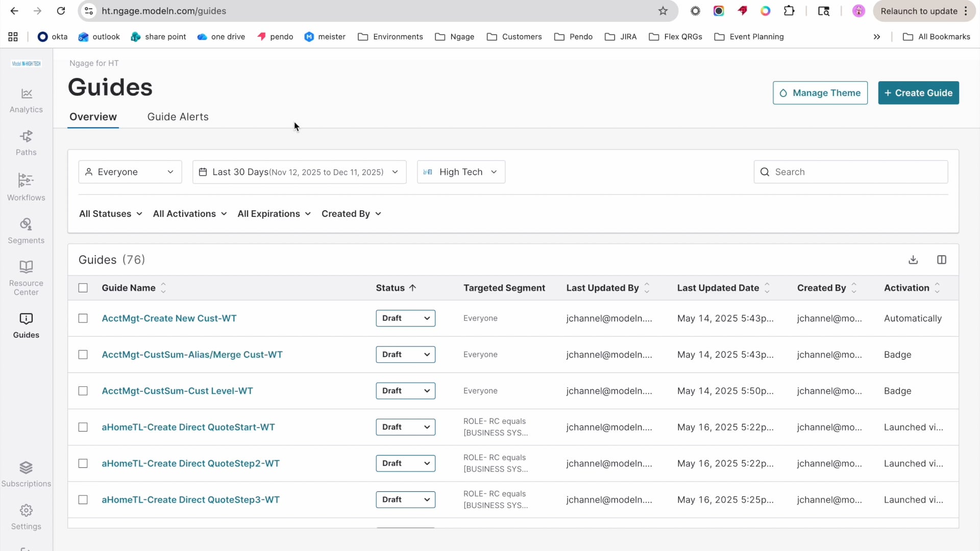
Task: Expand the All Statuses filter
Action: (x=110, y=214)
